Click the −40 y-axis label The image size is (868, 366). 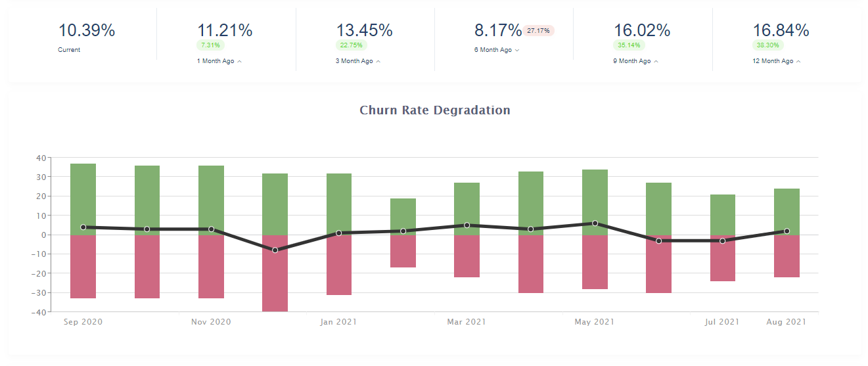point(38,312)
